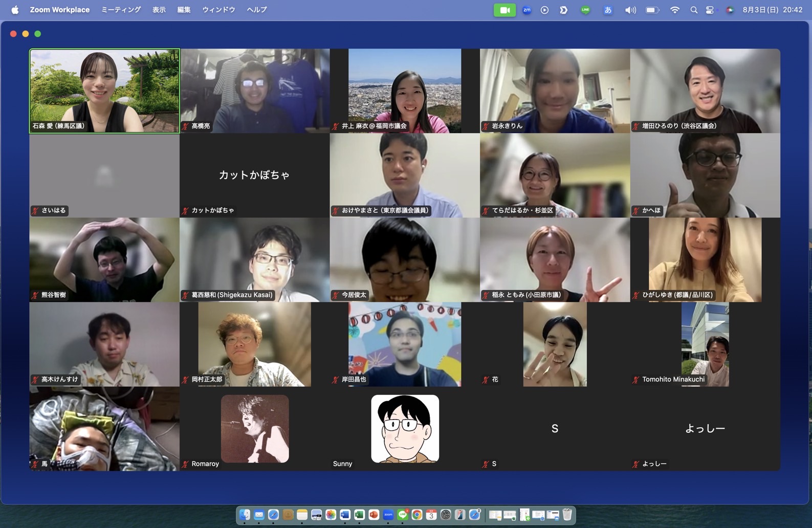Click the green camera indicator in menu bar

(x=504, y=10)
